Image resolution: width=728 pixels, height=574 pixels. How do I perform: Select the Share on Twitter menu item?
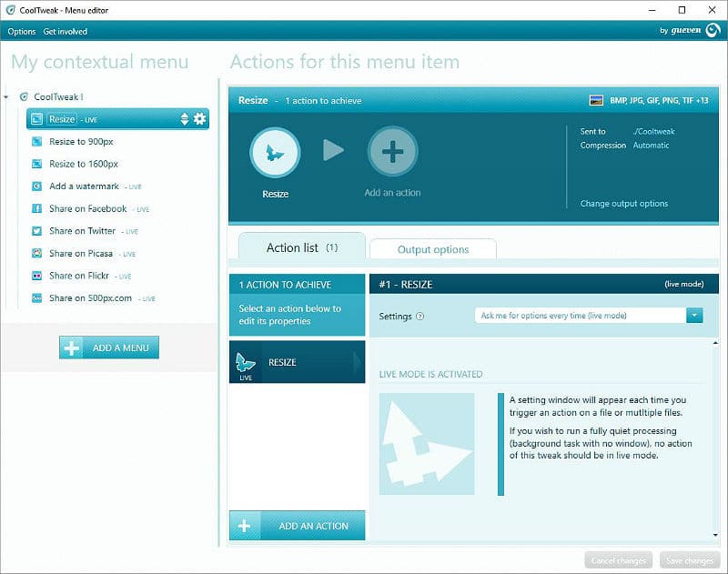click(x=82, y=231)
